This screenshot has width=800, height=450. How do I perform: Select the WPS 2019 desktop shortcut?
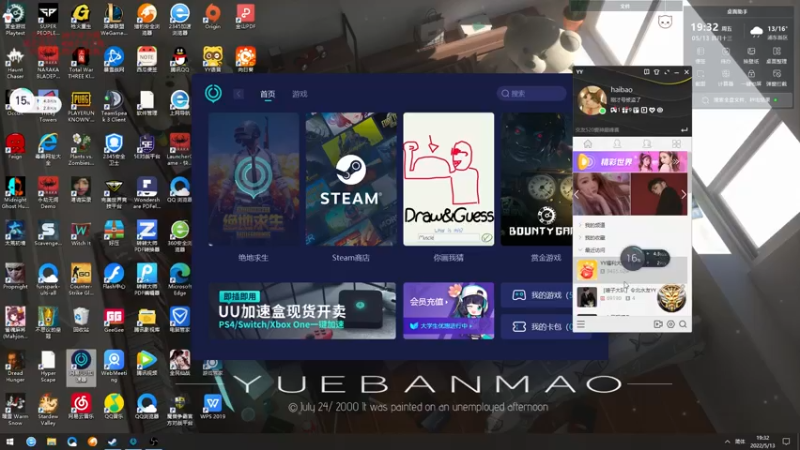tap(213, 407)
